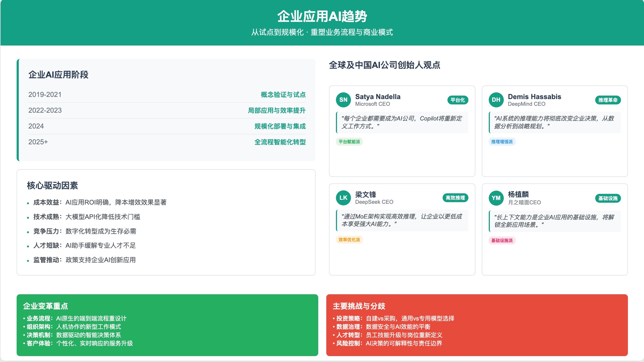Select the 2022-2023 year label
The height and width of the screenshot is (362, 644).
45,110
